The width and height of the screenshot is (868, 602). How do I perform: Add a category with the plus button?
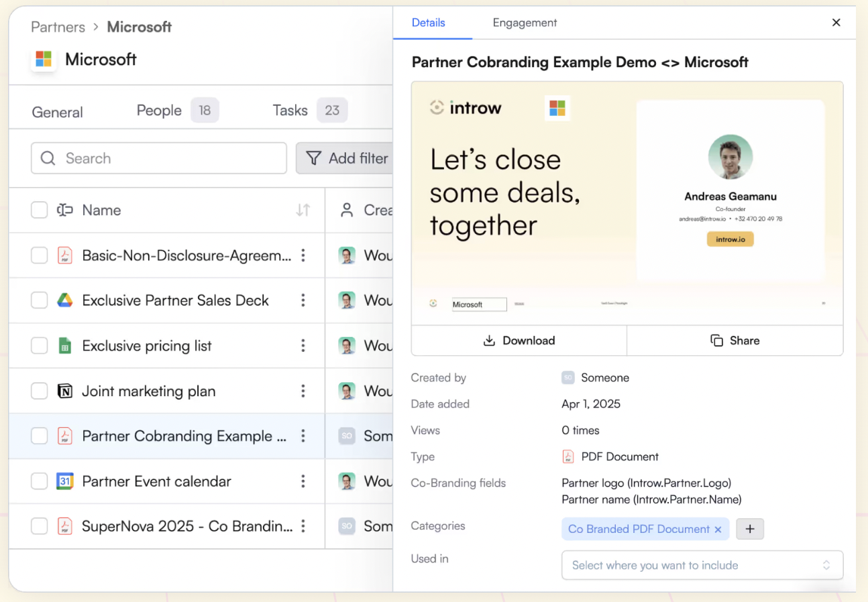tap(750, 529)
